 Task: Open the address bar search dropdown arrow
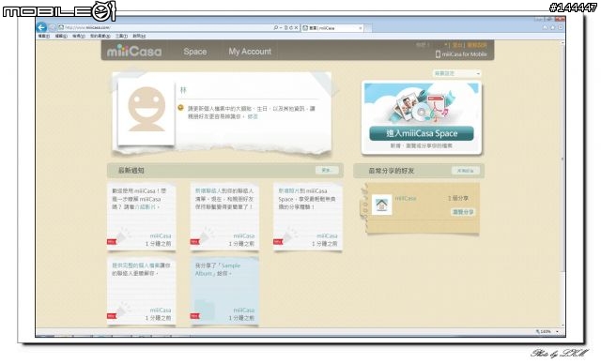(281, 28)
